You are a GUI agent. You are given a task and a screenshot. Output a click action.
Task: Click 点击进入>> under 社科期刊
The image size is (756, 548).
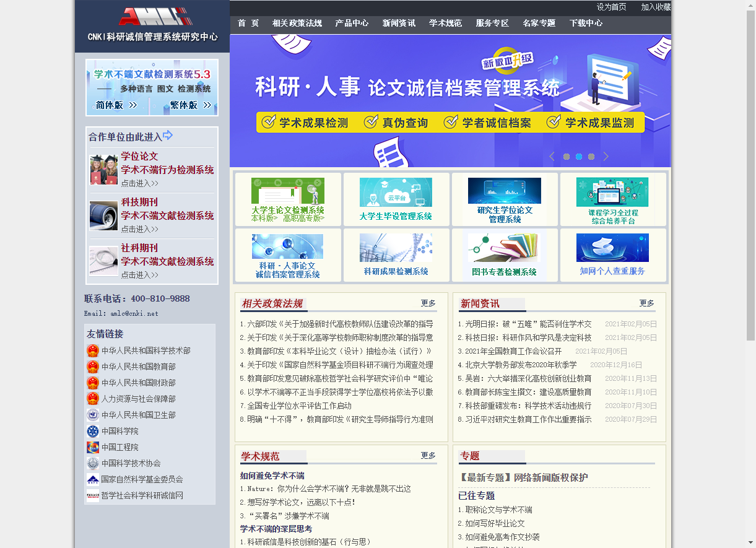point(140,275)
